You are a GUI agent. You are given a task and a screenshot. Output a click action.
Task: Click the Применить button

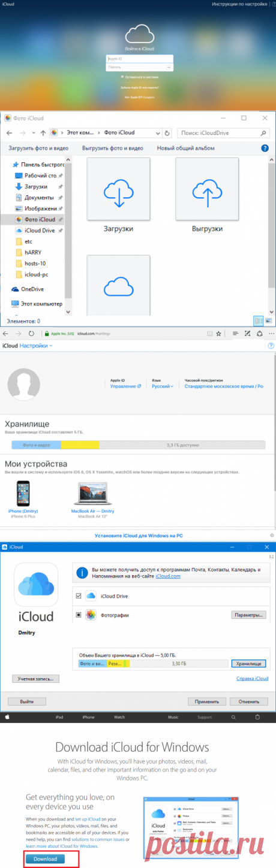(x=207, y=701)
